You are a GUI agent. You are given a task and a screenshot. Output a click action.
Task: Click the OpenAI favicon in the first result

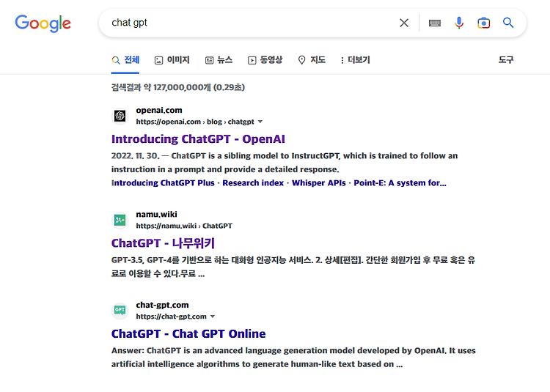[120, 116]
